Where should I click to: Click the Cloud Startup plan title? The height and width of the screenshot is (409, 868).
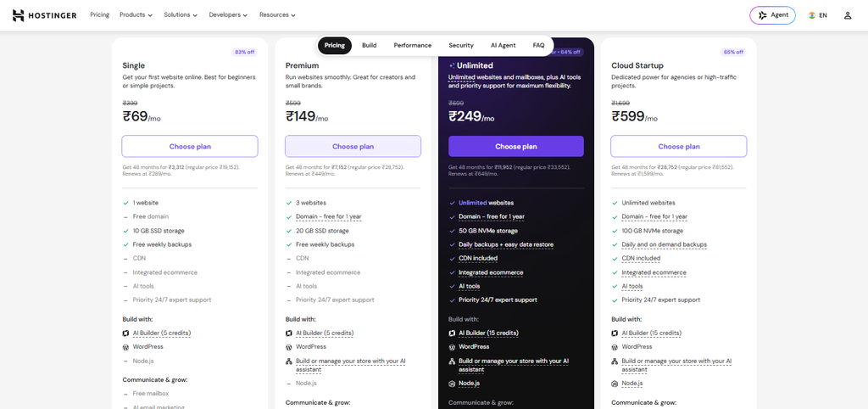click(x=637, y=65)
